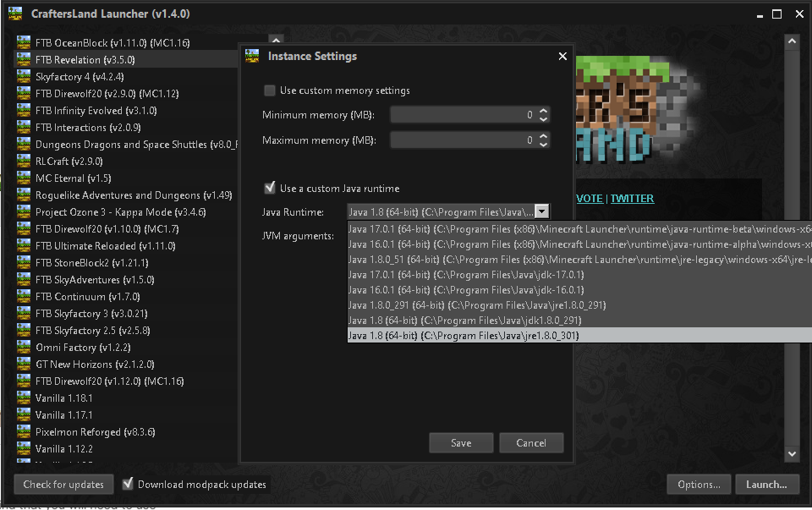Enable Use custom memory settings checkbox
Viewport: 812px width, 510px height.
270,90
